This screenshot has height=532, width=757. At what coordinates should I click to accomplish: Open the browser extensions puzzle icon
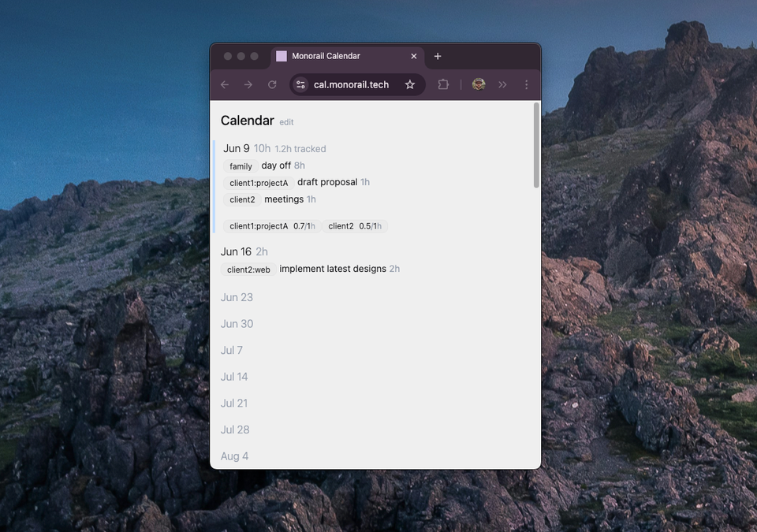(443, 84)
